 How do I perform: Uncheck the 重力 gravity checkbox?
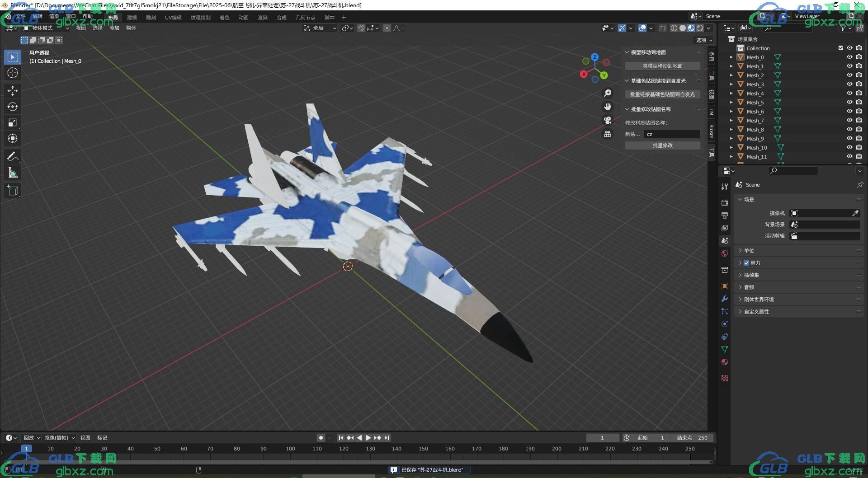point(746,263)
